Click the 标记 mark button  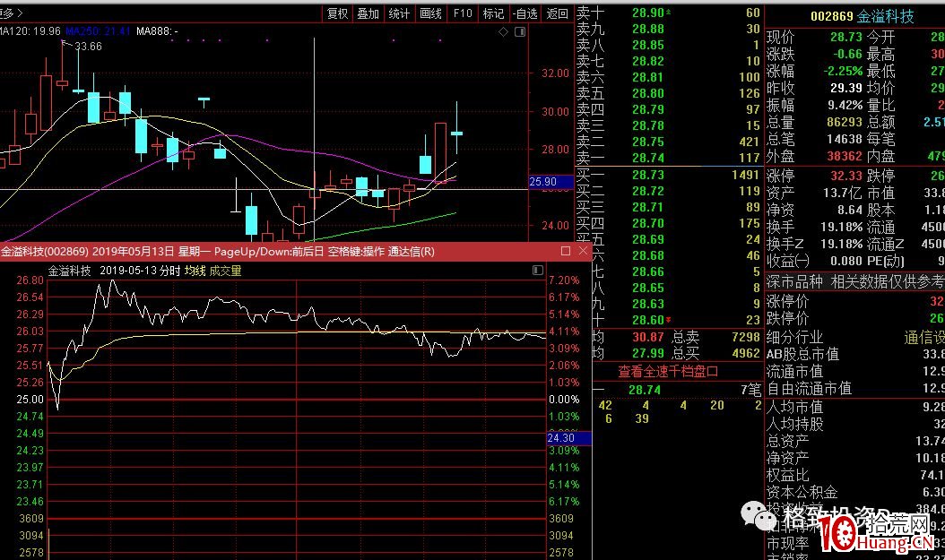click(x=494, y=13)
